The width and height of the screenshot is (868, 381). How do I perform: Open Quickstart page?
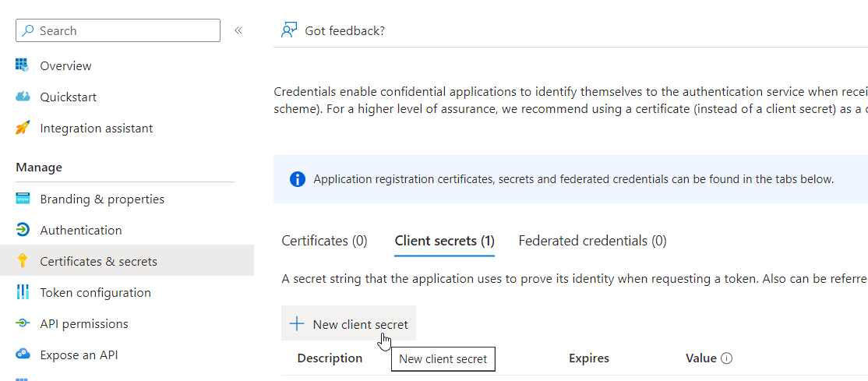tap(68, 97)
